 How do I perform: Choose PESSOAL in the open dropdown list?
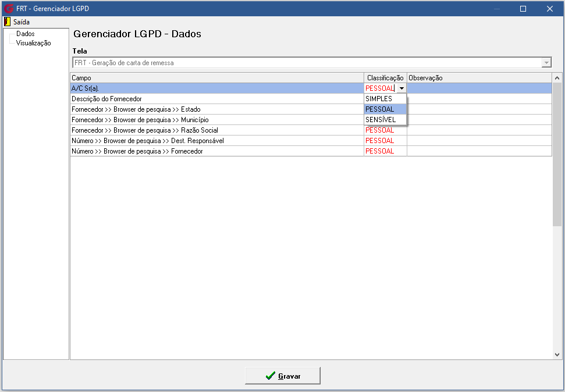(x=385, y=109)
